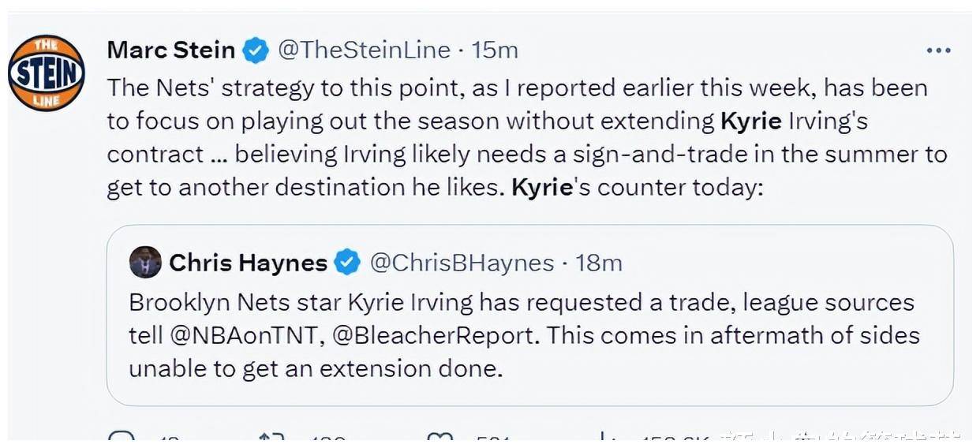Screen dimensions: 980x448
Task: Open The Stein Line profile avatar
Action: (47, 73)
